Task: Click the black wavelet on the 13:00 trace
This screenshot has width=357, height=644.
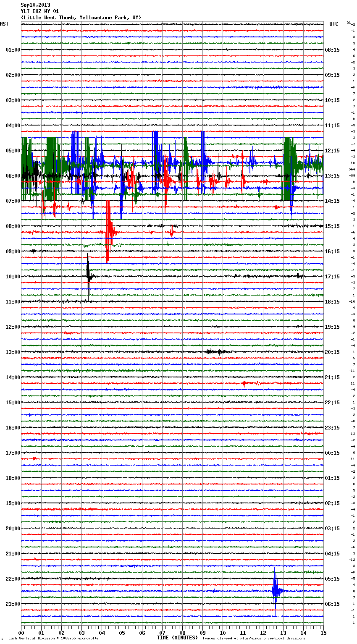Action: point(217,352)
